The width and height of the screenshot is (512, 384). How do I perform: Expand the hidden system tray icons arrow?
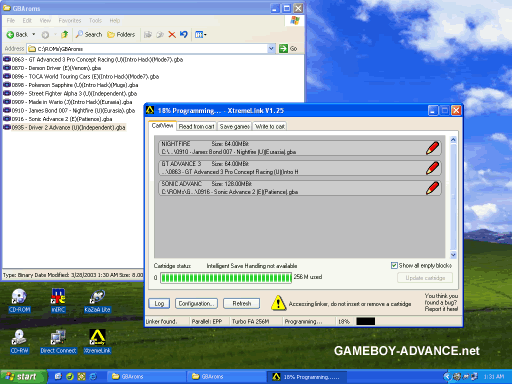coord(447,377)
